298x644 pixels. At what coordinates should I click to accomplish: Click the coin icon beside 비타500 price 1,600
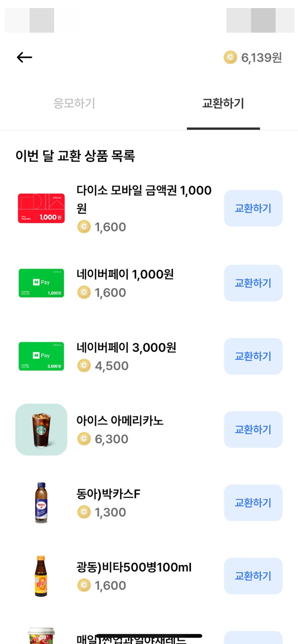[85, 585]
